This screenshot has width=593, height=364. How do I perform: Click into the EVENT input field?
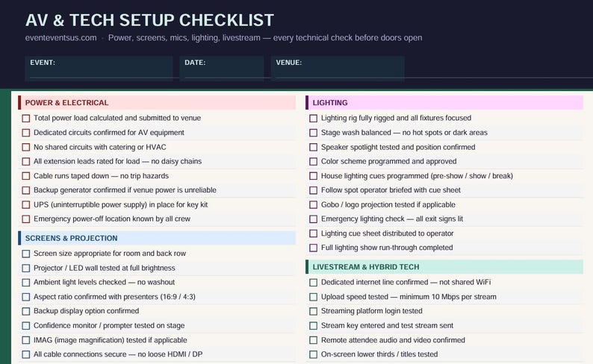click(x=99, y=69)
